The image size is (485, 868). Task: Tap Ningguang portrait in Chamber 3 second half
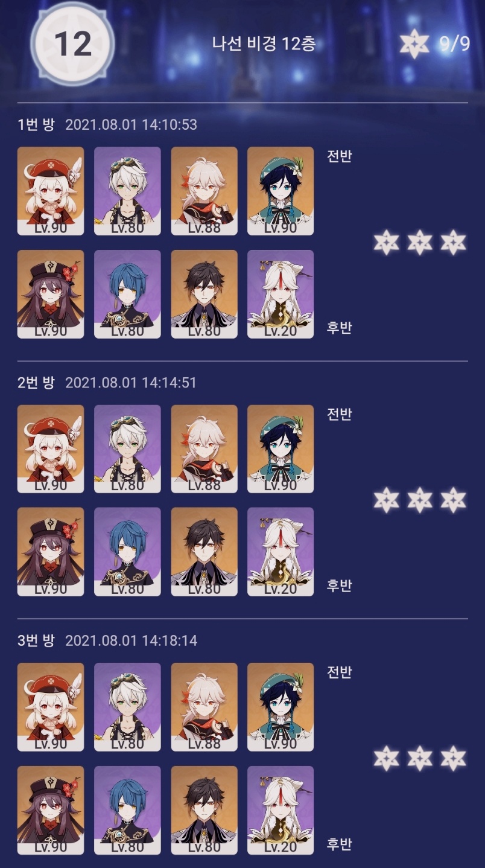[x=281, y=810]
